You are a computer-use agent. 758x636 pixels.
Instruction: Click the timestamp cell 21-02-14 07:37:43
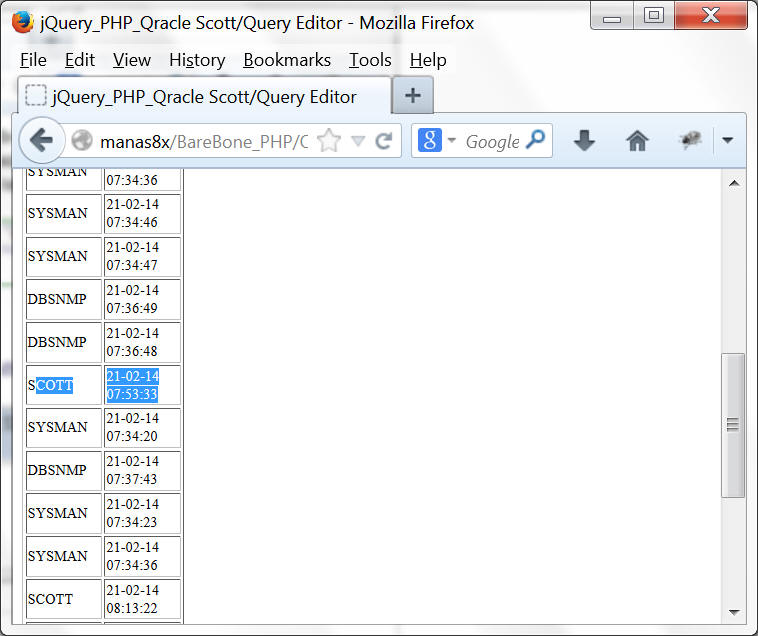pos(143,470)
